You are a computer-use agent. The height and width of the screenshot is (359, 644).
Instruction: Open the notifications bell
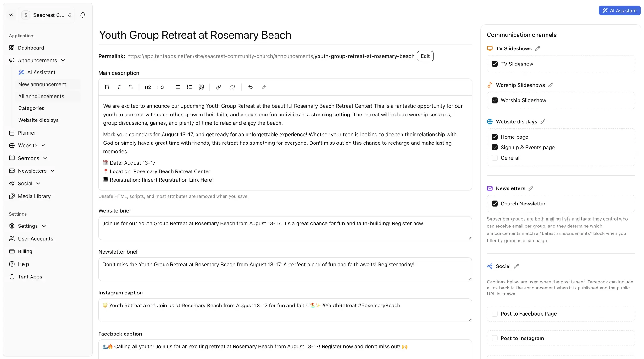click(x=83, y=15)
